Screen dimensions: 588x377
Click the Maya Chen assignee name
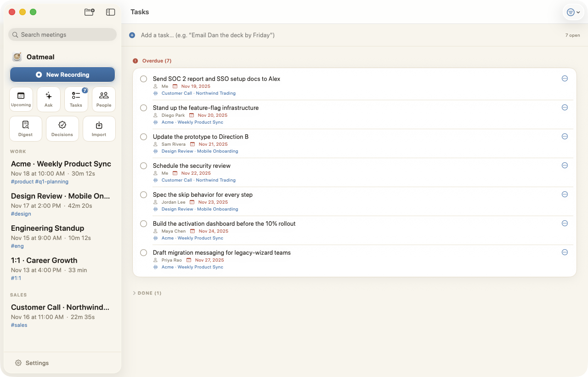point(174,231)
